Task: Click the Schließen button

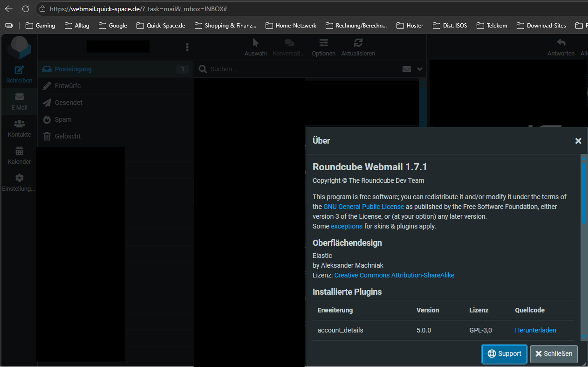Action: tap(554, 354)
